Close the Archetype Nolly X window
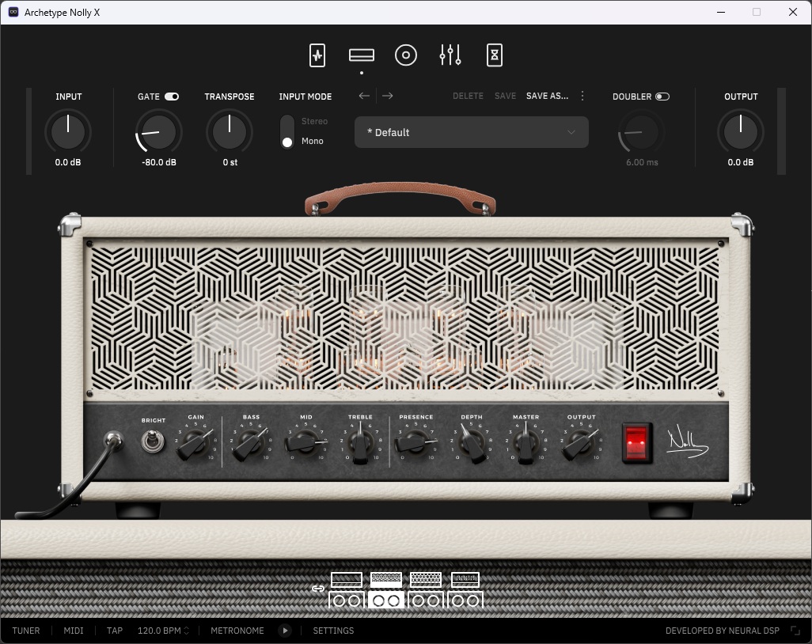Image resolution: width=812 pixels, height=644 pixels. click(793, 12)
